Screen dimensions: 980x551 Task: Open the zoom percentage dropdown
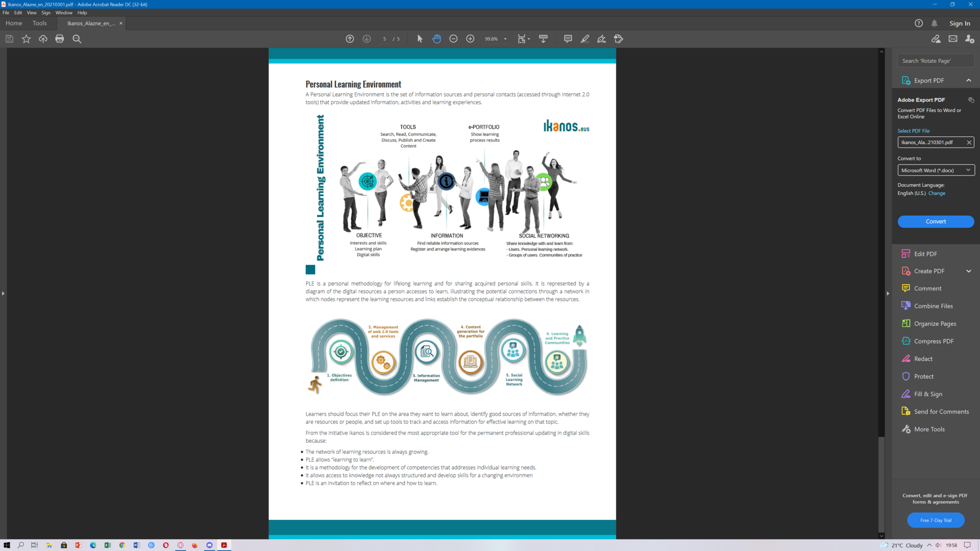(x=505, y=39)
